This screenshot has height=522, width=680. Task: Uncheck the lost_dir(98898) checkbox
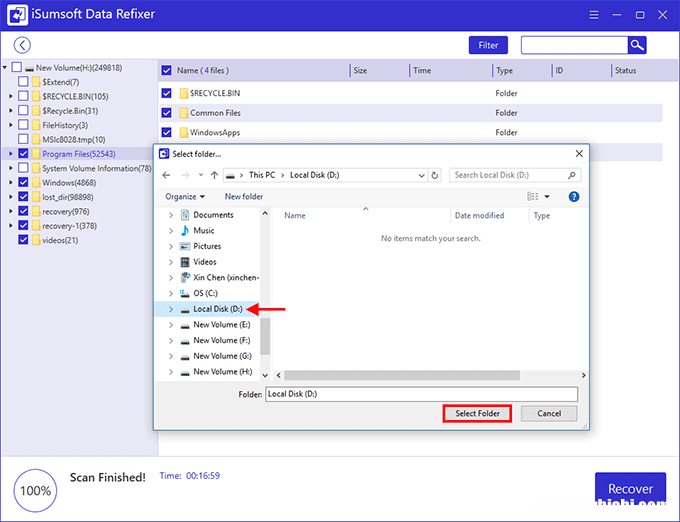coord(23,197)
